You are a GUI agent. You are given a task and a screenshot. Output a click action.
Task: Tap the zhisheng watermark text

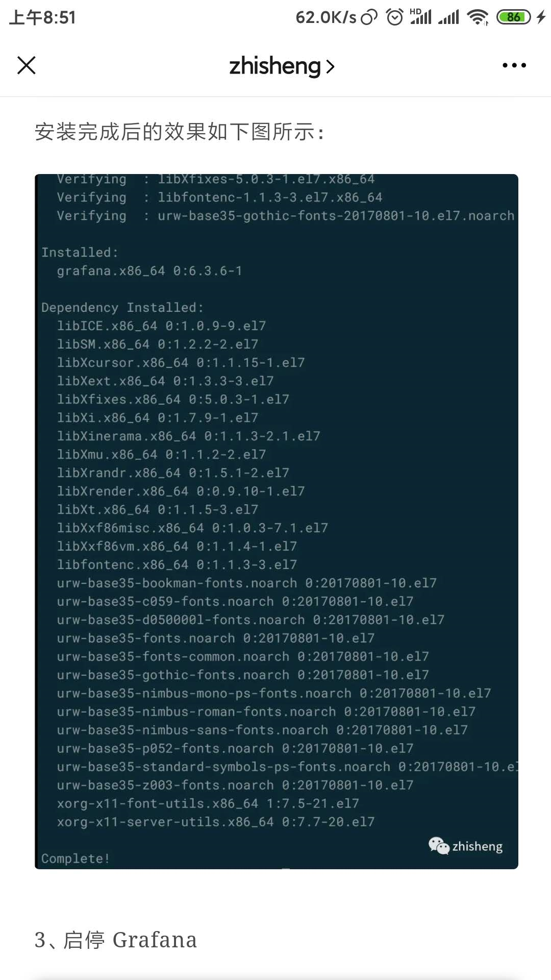pyautogui.click(x=478, y=846)
